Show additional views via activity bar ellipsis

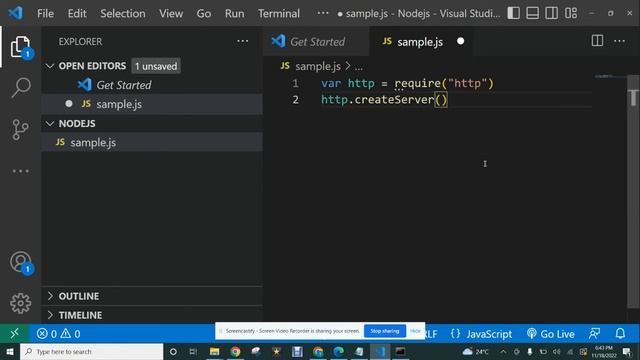[x=20, y=171]
